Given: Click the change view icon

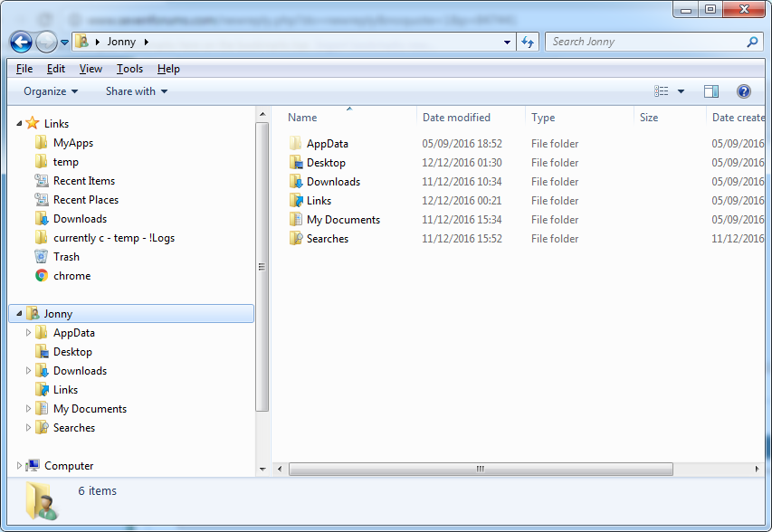Looking at the screenshot, I should [x=662, y=91].
